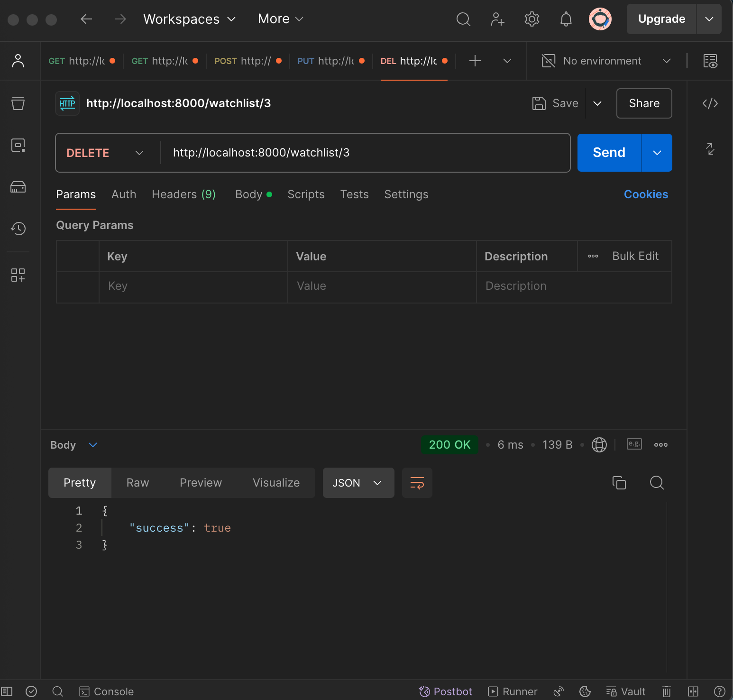Open the JSON format dropdown
Image resolution: width=733 pixels, height=700 pixels.
[358, 483]
